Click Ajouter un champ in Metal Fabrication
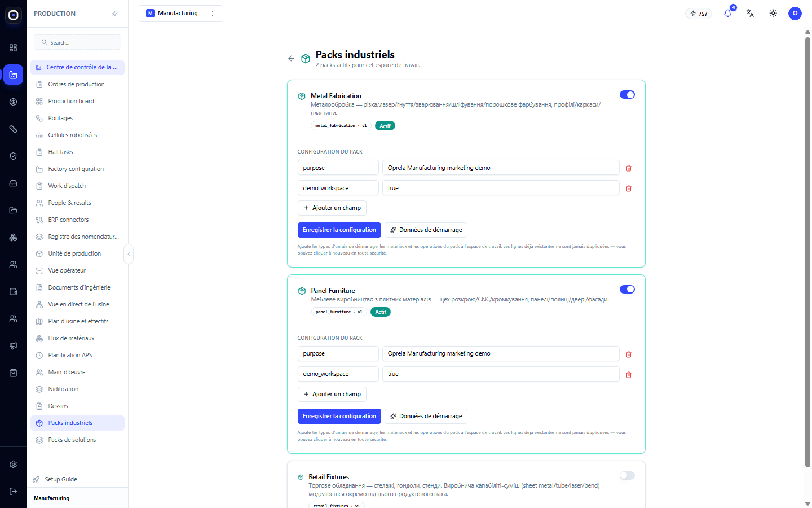The width and height of the screenshot is (812, 508). tap(332, 208)
